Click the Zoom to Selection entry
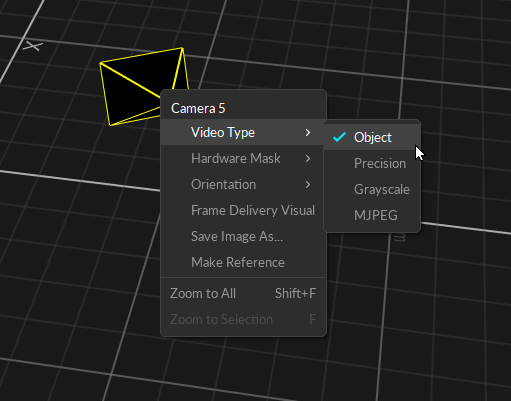This screenshot has height=401, width=511. (x=243, y=319)
